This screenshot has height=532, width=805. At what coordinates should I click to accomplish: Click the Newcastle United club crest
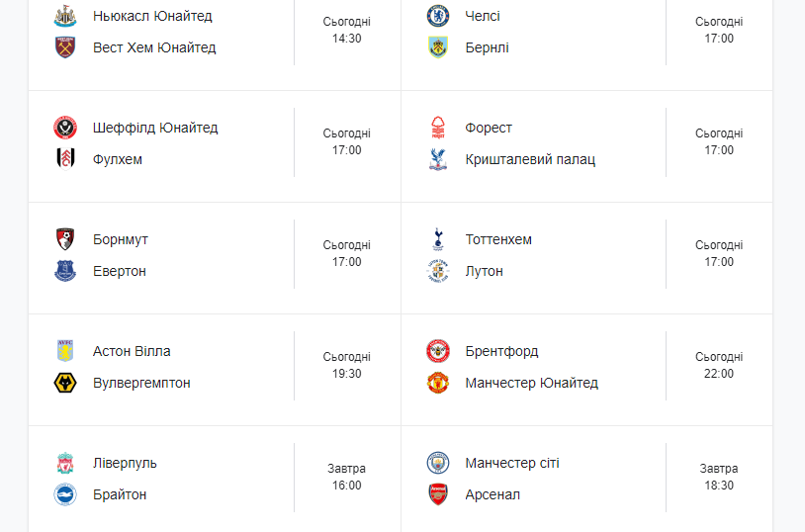(65, 16)
